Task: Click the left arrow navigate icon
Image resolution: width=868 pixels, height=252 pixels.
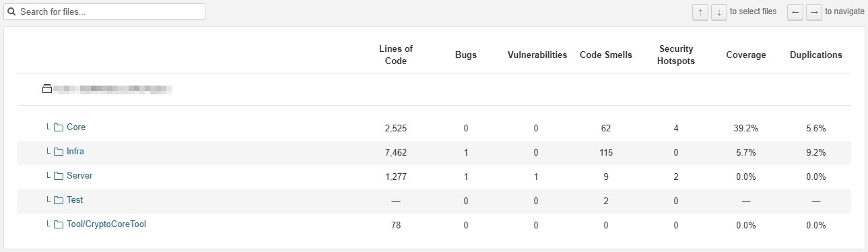Action: pos(795,12)
